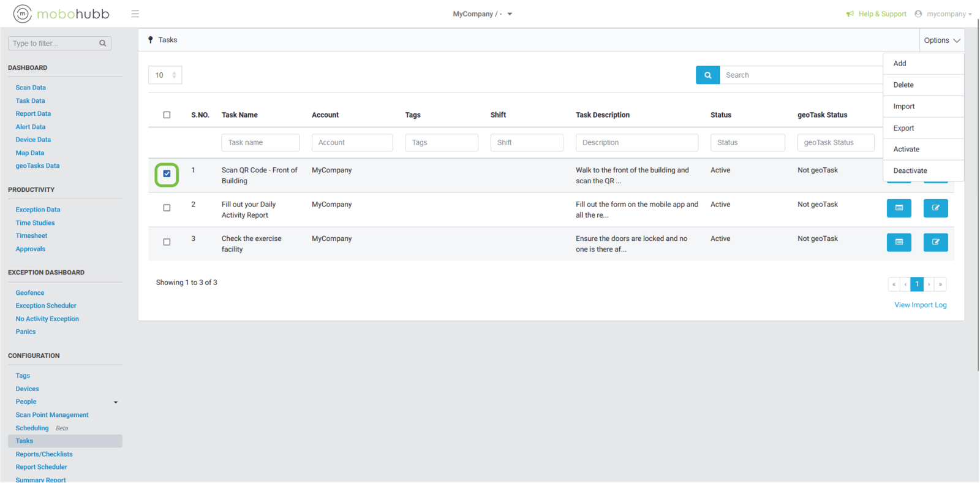Expand the People submenu in sidebar
This screenshot has width=980, height=483.
point(115,402)
